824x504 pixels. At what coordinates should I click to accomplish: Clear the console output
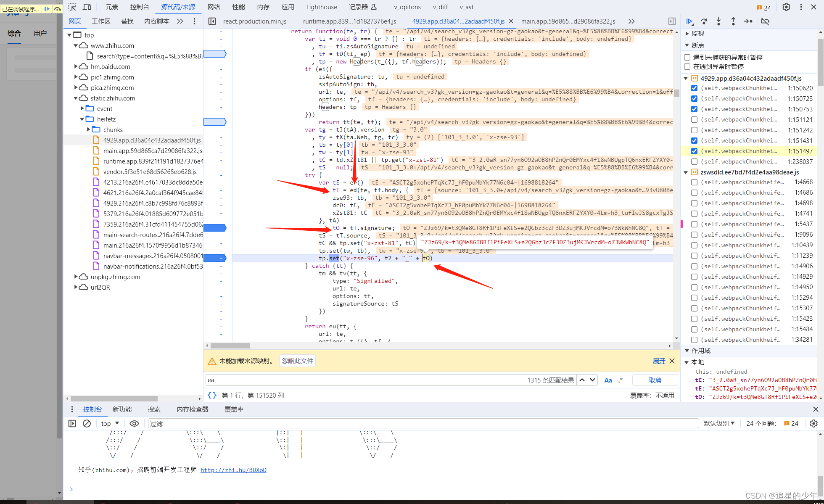[x=87, y=423]
